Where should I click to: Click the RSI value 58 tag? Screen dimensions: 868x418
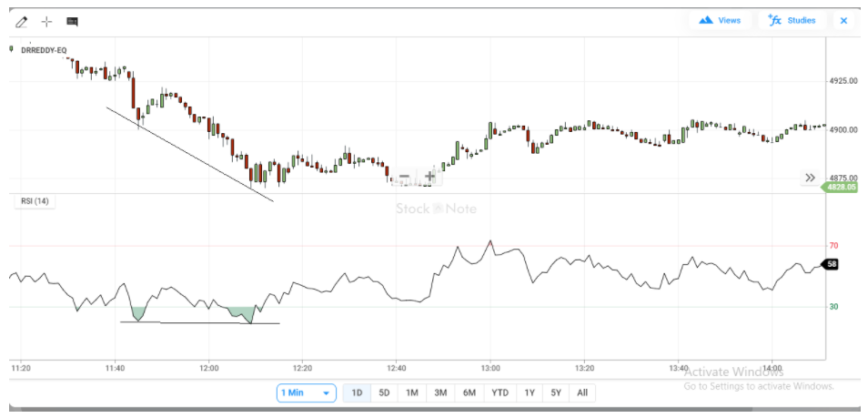[832, 264]
